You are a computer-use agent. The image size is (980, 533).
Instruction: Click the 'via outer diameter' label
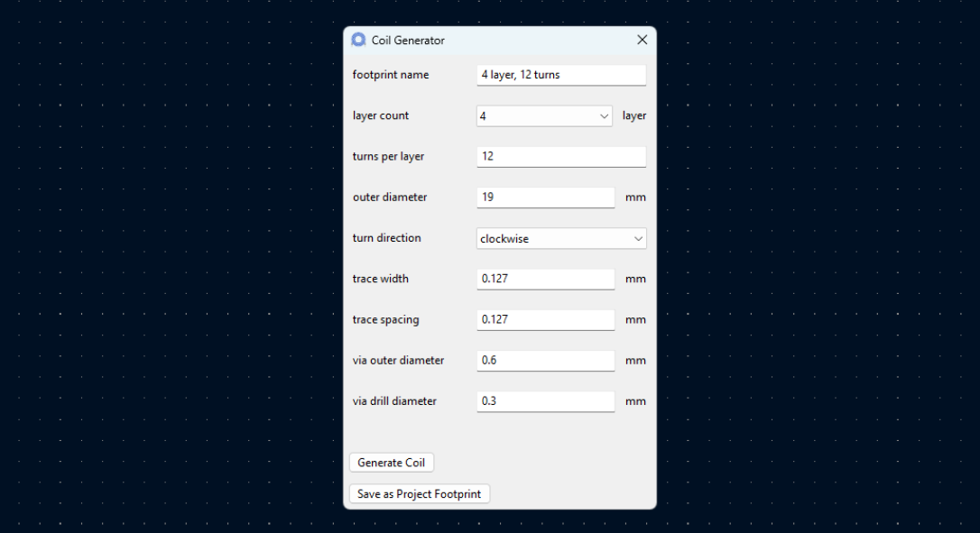click(398, 360)
